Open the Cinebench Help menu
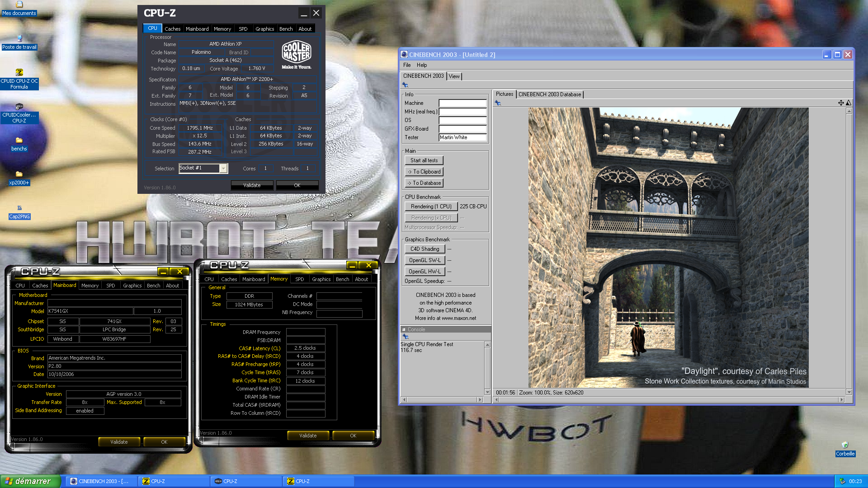868x488 pixels. [422, 65]
